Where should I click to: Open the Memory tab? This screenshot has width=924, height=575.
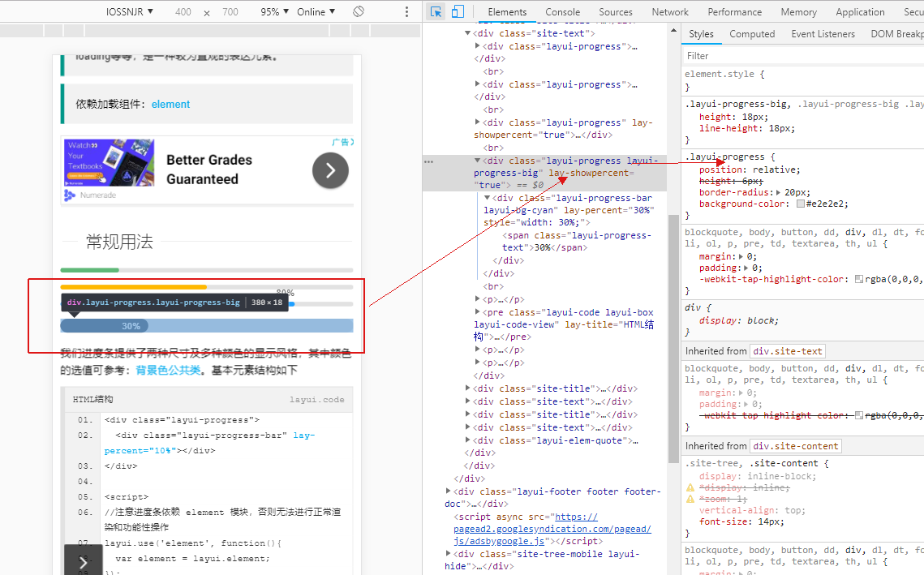tap(798, 12)
